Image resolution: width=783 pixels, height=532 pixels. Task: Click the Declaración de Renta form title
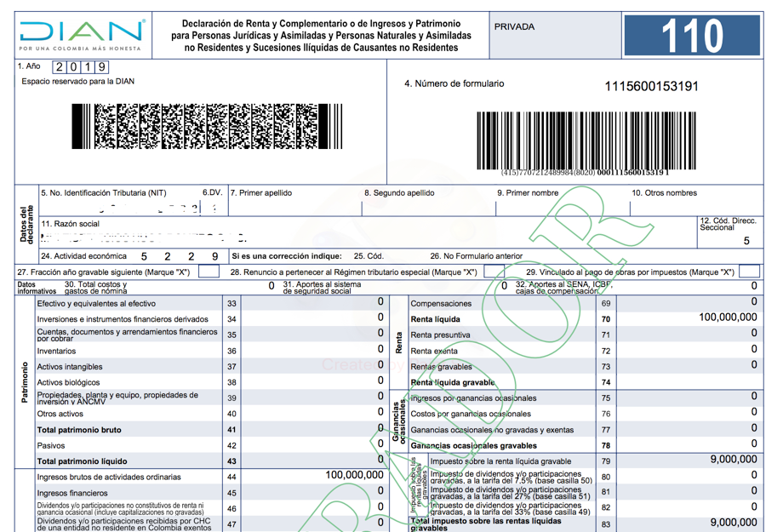point(321,36)
